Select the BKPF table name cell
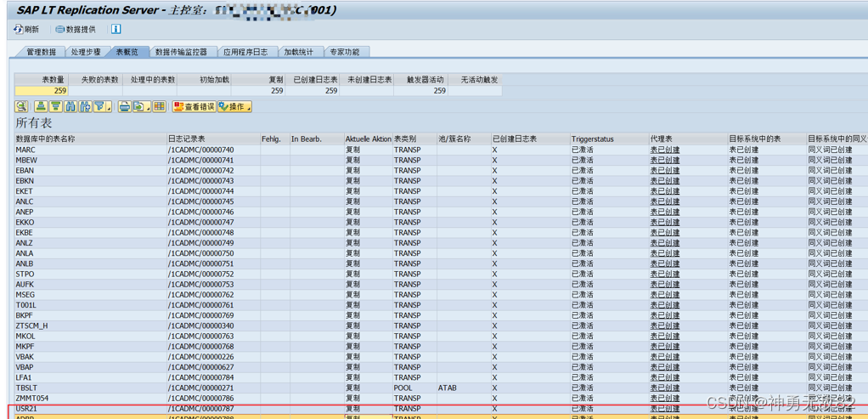The image size is (868, 419). tap(90, 315)
